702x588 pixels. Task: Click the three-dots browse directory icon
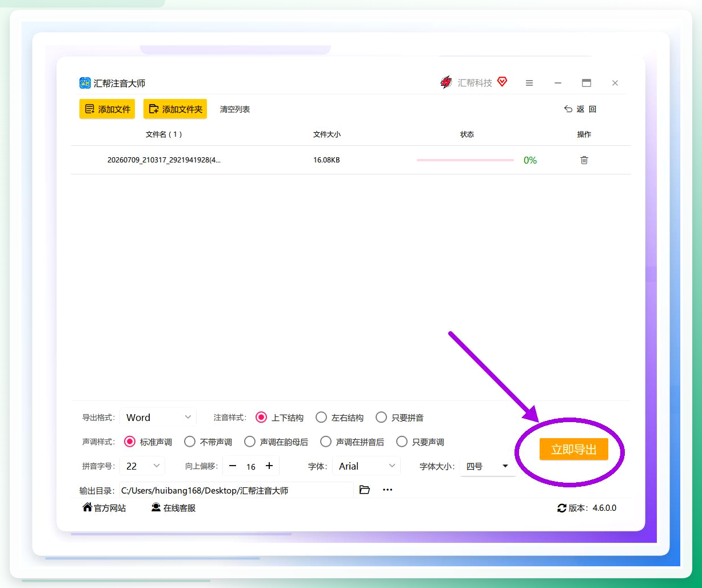pos(388,490)
